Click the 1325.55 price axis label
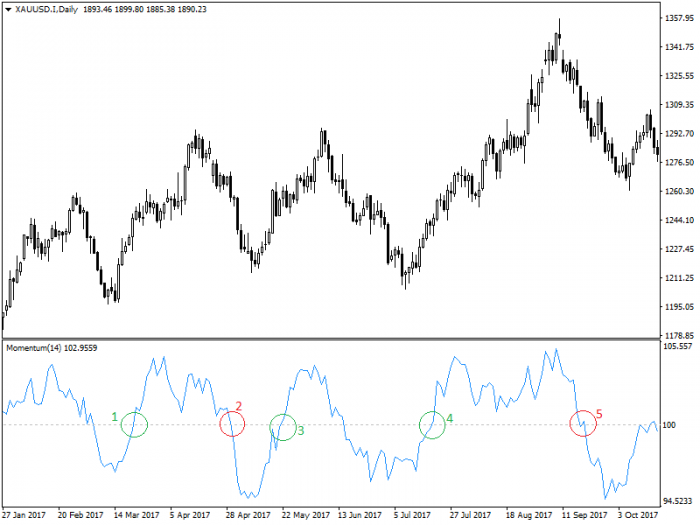The image size is (700, 525). pos(679,75)
